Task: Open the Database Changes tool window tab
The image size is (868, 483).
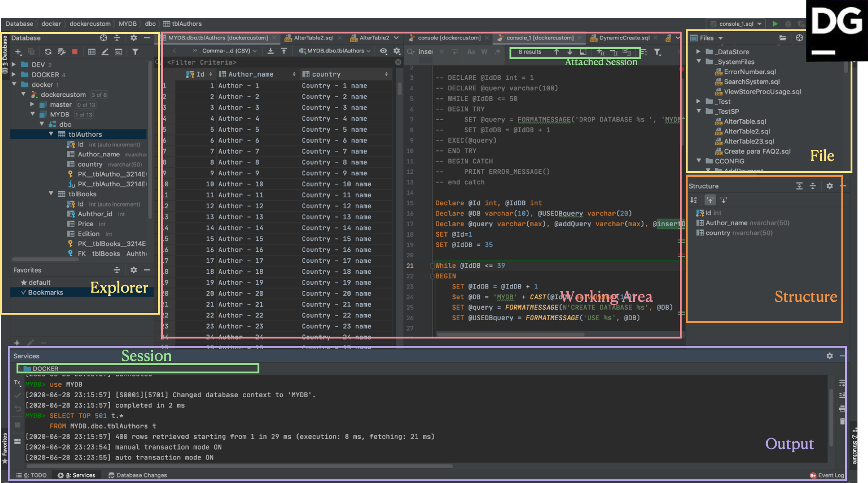Action: 137,475
